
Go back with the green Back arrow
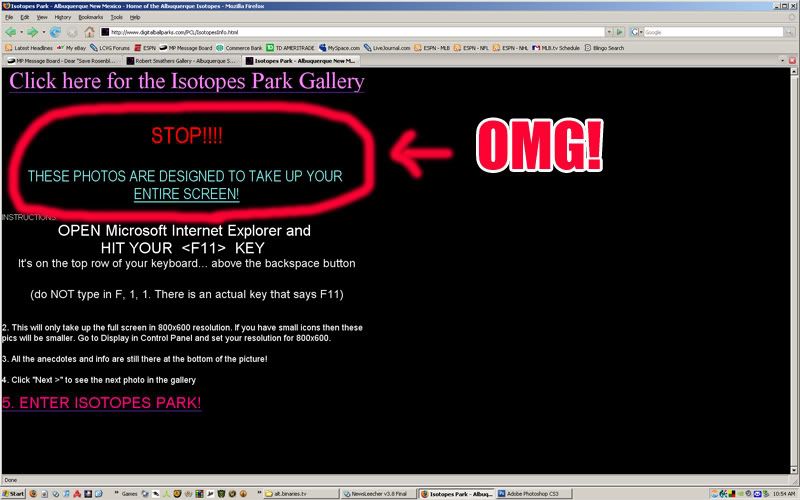point(10,32)
